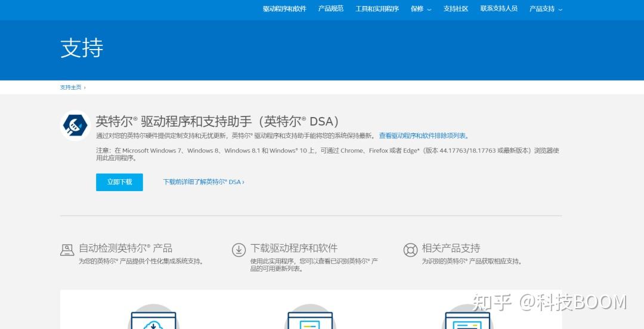Click the Intel DSA wrench logo icon
The image size is (644, 329).
75,125
